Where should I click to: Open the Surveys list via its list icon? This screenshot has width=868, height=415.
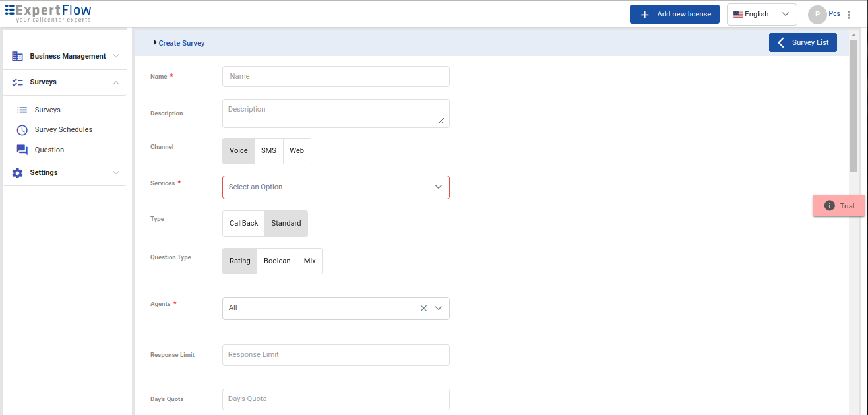[22, 110]
